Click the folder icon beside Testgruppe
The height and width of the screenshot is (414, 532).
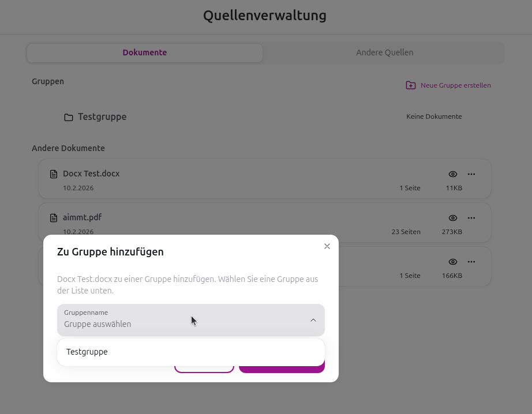69,117
